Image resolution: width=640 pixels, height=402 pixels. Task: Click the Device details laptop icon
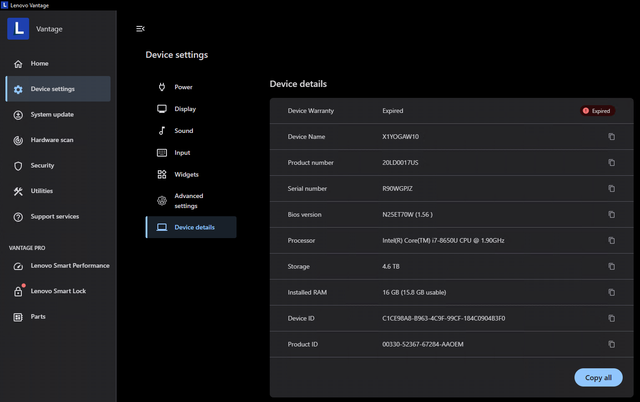(162, 227)
